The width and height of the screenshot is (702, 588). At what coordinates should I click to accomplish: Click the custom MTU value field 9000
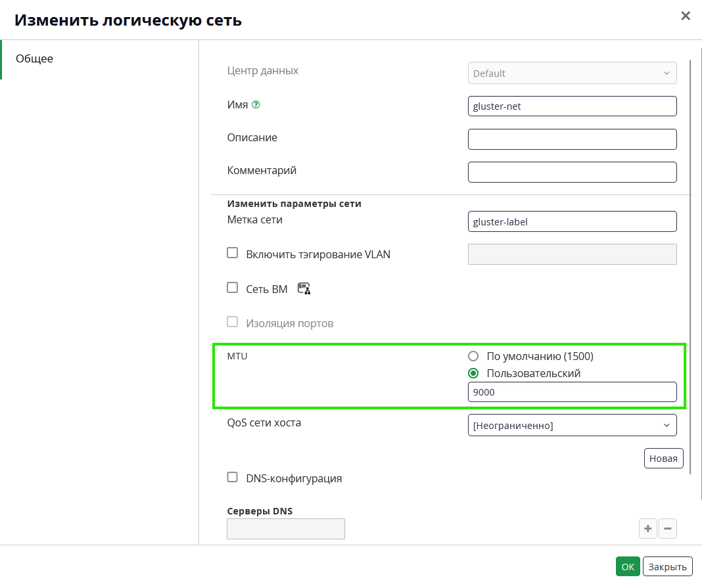[572, 392]
